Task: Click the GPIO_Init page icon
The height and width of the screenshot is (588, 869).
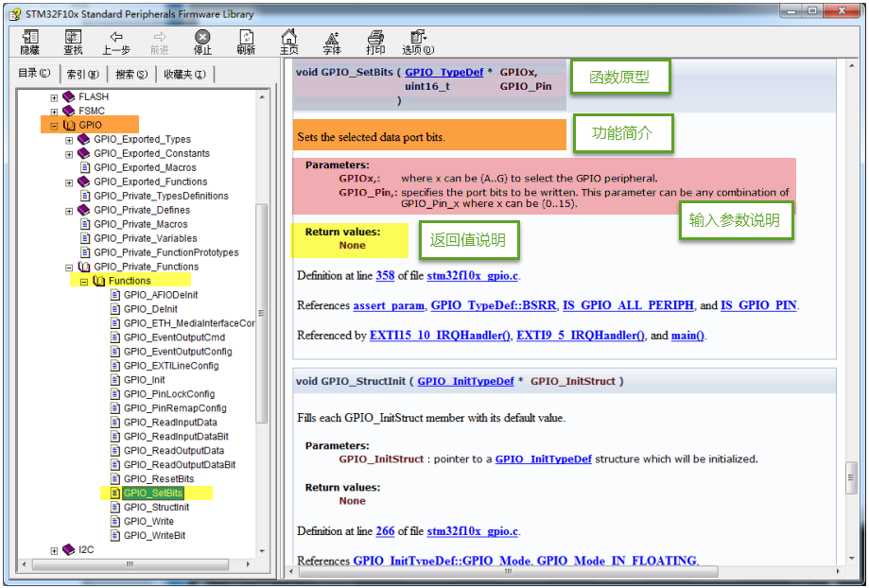Action: 115,380
